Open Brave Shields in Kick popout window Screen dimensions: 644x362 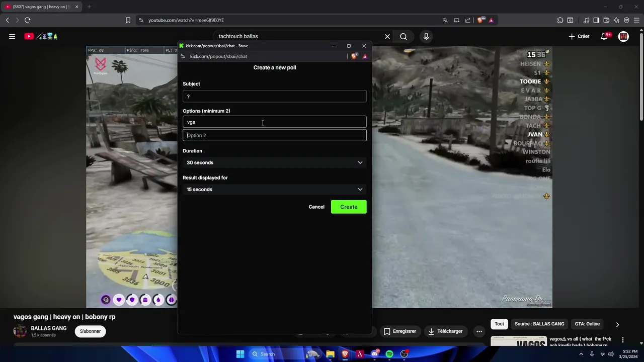[x=354, y=56]
